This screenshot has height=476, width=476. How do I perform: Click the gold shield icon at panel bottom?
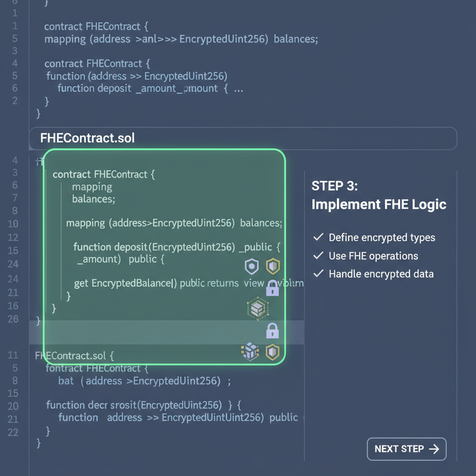point(272,352)
